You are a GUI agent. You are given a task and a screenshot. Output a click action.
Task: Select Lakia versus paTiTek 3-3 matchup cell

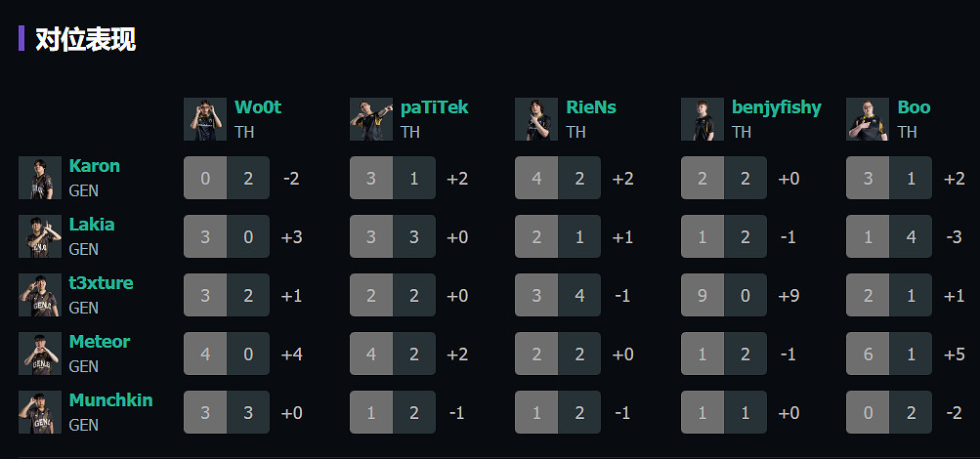392,236
